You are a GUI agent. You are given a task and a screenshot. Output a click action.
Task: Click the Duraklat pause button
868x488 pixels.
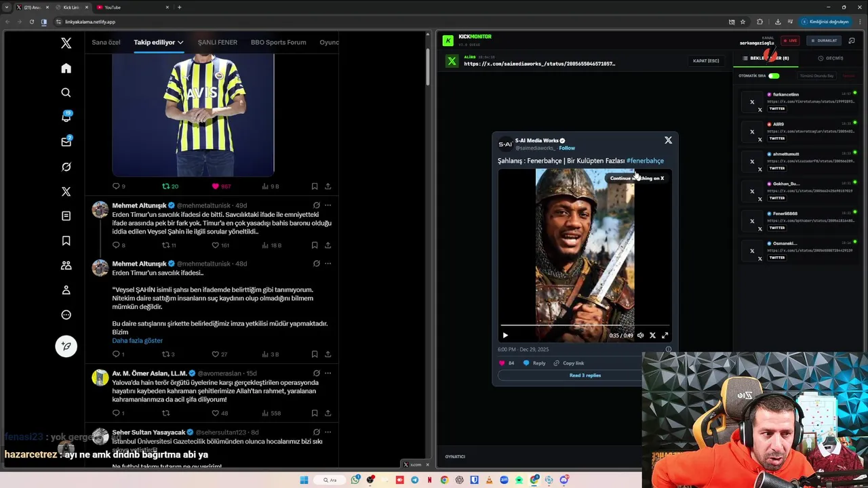pos(824,41)
